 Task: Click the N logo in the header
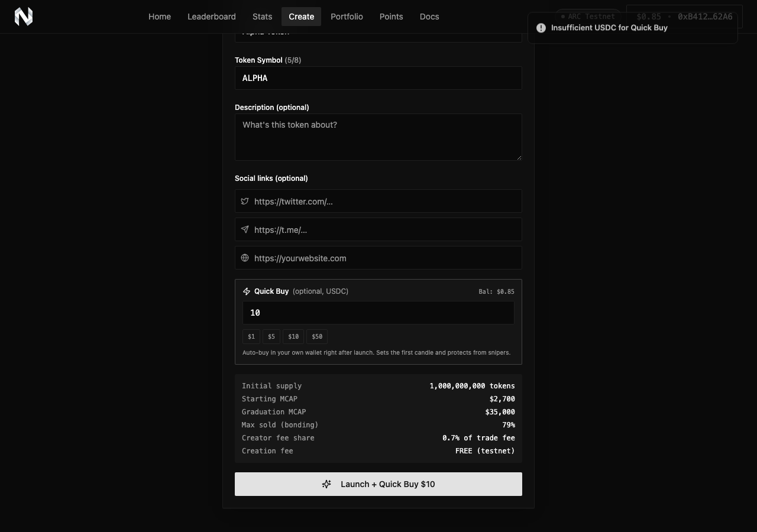coord(24,17)
